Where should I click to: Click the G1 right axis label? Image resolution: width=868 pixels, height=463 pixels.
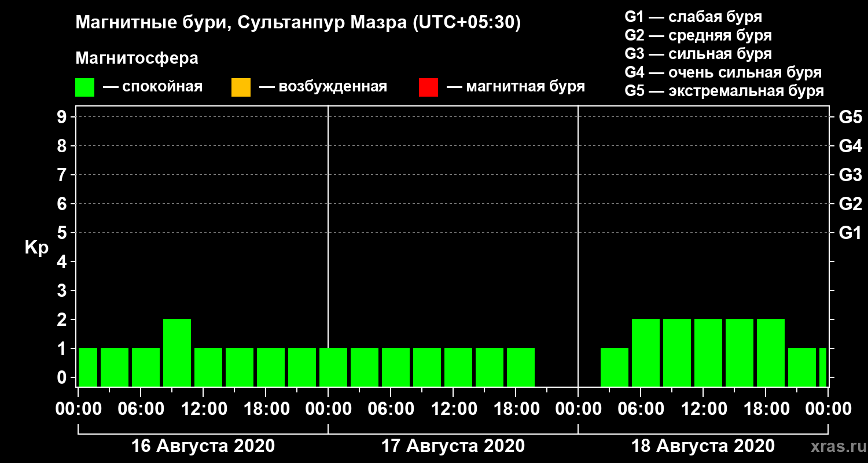[x=850, y=233]
